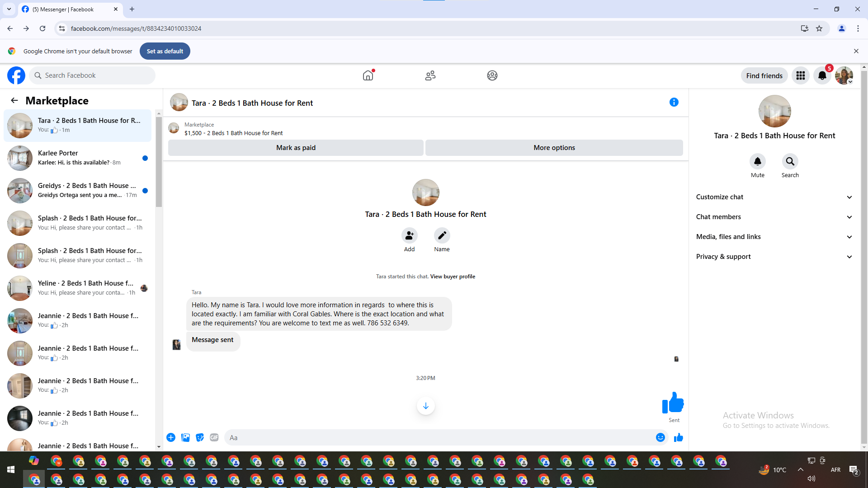Click the Search Facebook field
Screen dimensions: 868x488
click(x=93, y=75)
